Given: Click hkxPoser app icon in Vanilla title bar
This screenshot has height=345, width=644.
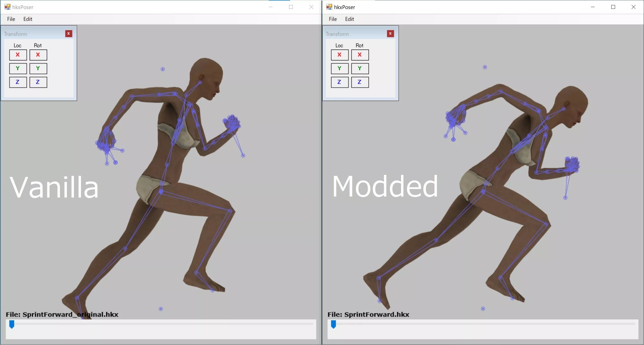Looking at the screenshot, I should pyautogui.click(x=8, y=7).
